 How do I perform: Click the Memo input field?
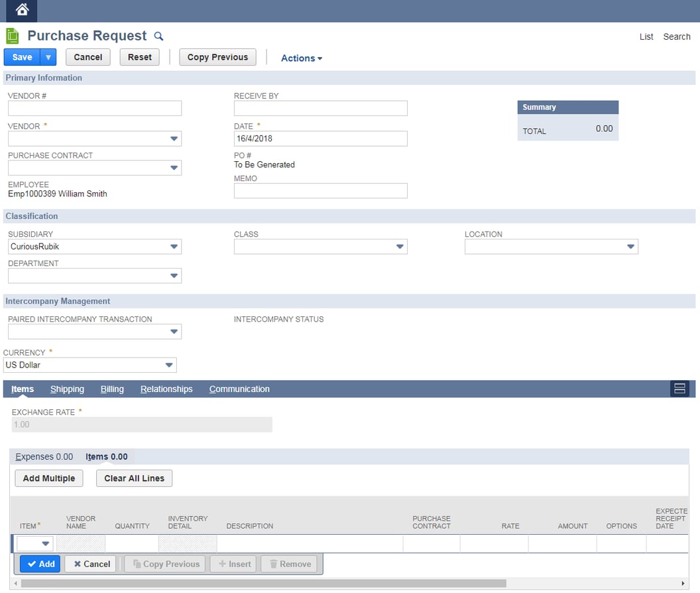point(320,190)
